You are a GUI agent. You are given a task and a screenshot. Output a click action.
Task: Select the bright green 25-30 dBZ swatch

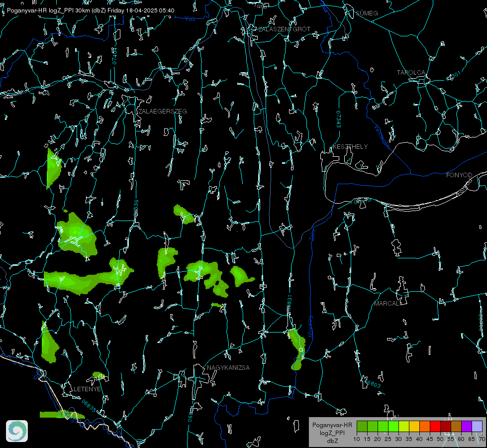(393, 427)
